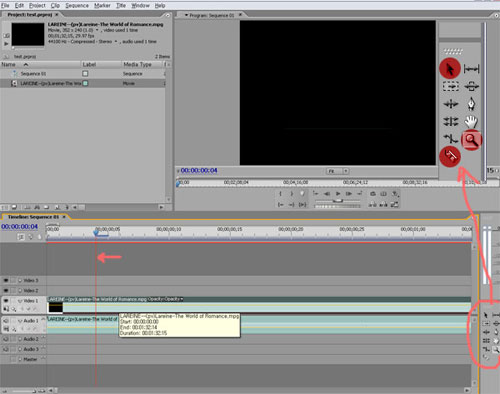Click Play in Program monitor

click(338, 194)
